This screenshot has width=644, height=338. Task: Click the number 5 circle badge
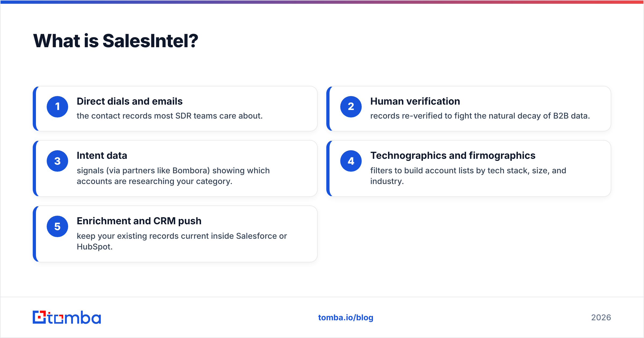coord(57,226)
